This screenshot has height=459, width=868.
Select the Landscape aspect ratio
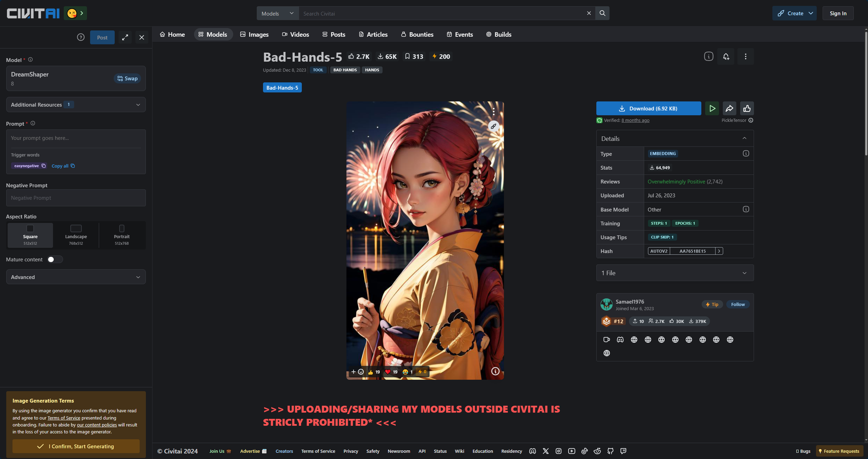coord(76,235)
